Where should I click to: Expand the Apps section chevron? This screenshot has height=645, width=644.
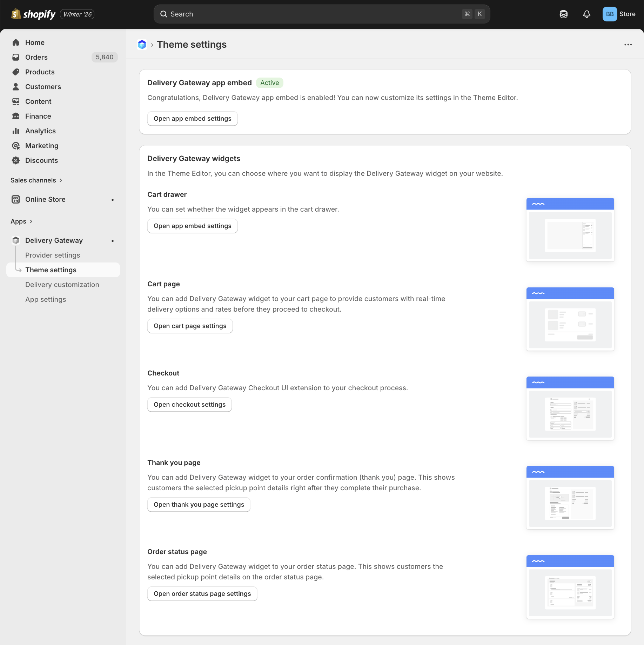pyautogui.click(x=31, y=221)
